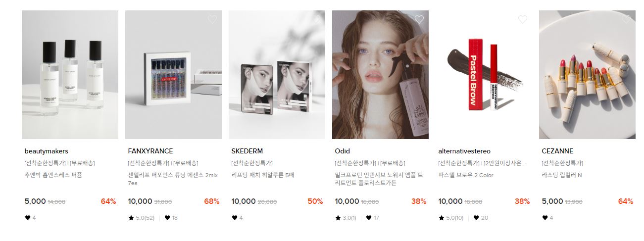Toggle wishlist heart on alternativestereo Pastel Brow image
The image size is (644, 241).
pos(523,19)
